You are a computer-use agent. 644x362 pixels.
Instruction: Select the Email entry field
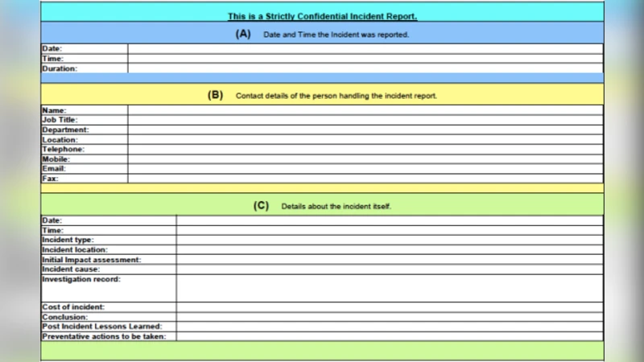click(365, 169)
